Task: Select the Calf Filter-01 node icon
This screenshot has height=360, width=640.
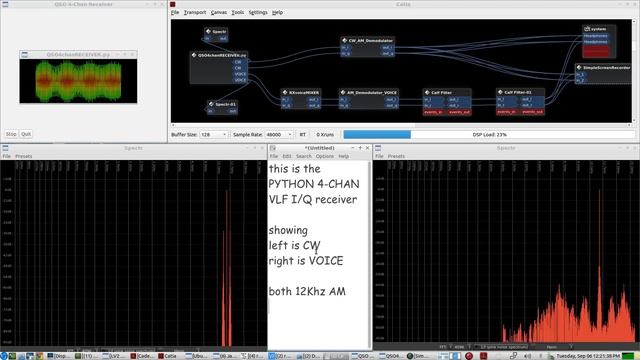Action: coord(500,92)
